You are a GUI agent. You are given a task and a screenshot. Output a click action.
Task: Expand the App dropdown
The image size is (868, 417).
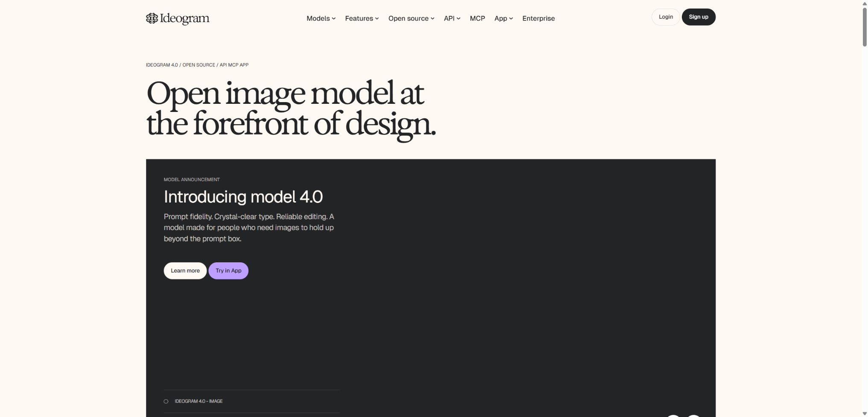pyautogui.click(x=503, y=18)
